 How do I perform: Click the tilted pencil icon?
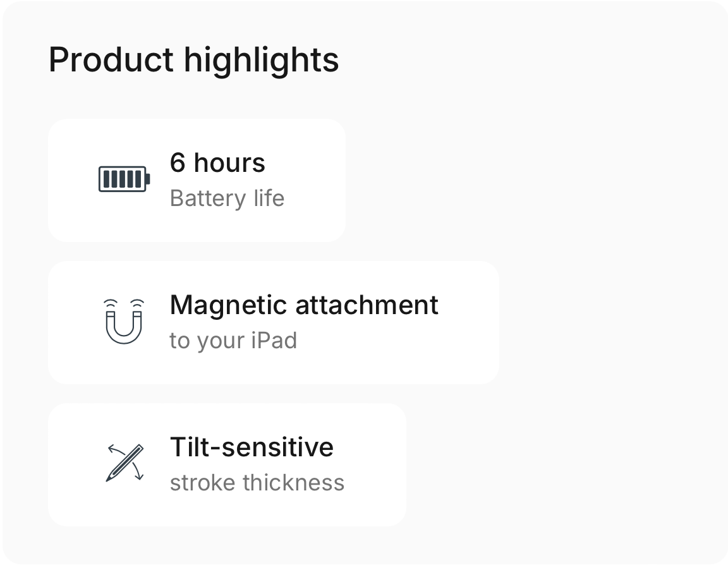pos(124,463)
